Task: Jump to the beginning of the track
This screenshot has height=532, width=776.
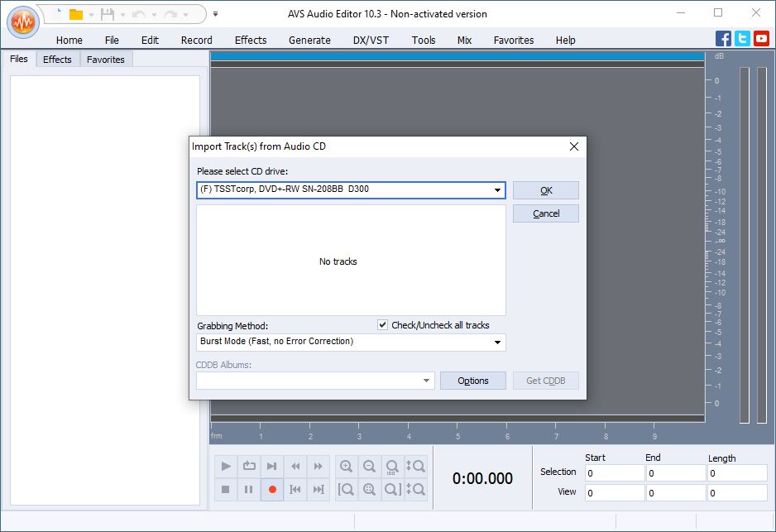Action: [295, 490]
